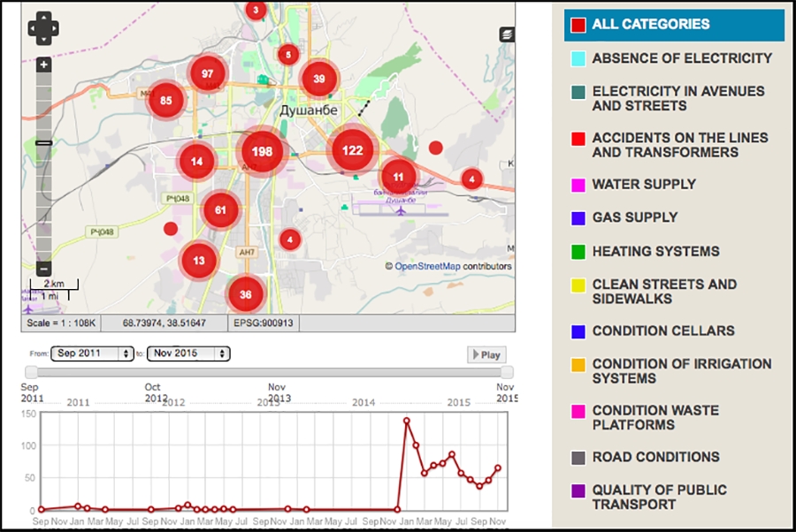Click the pan up arrow on map
This screenshot has width=796, height=532.
coord(43,17)
